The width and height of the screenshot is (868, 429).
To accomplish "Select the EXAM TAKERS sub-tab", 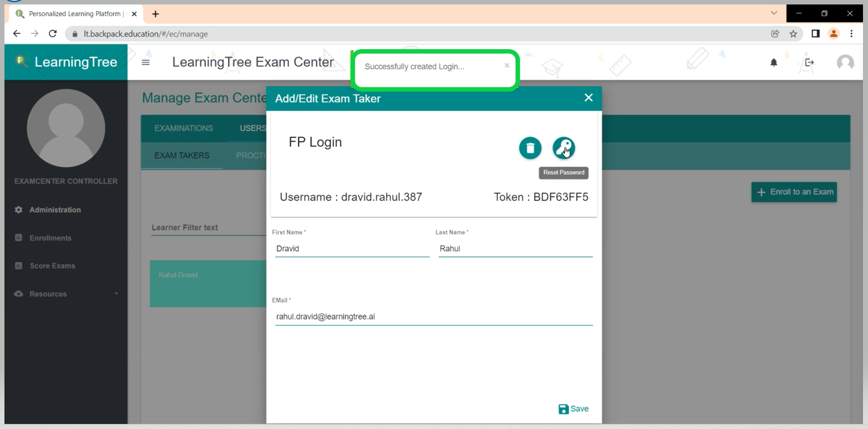I will pyautogui.click(x=182, y=155).
